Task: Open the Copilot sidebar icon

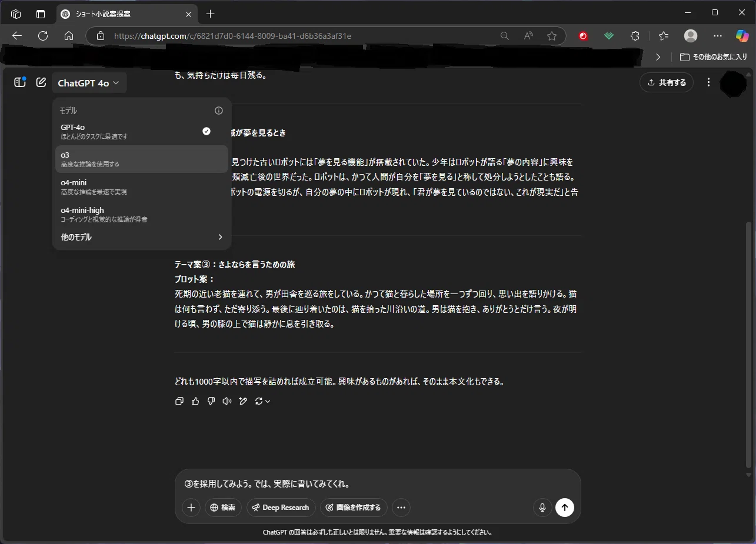Action: coord(742,36)
